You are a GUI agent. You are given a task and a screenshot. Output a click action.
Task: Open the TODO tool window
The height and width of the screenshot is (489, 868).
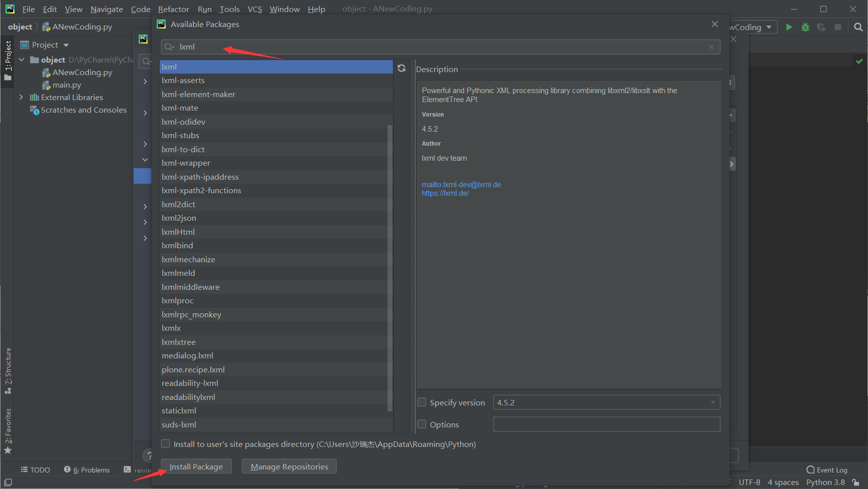coord(35,470)
